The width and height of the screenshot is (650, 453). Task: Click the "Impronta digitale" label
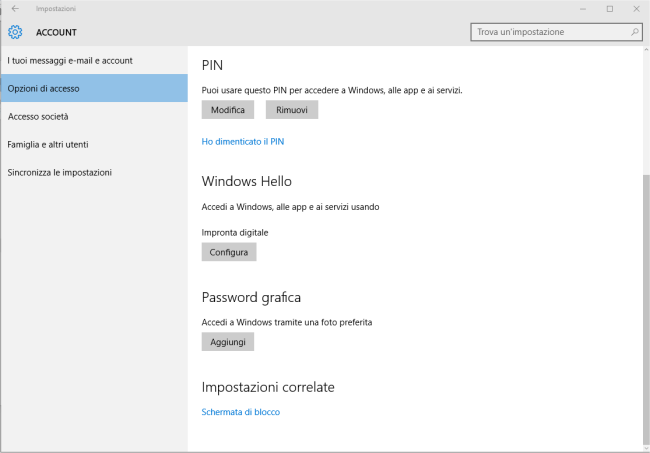point(235,233)
